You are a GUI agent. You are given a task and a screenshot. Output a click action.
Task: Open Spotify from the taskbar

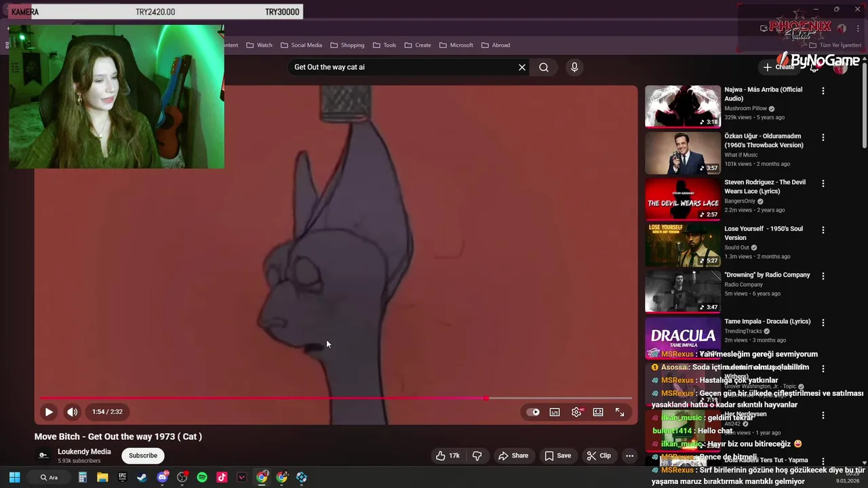point(202,477)
